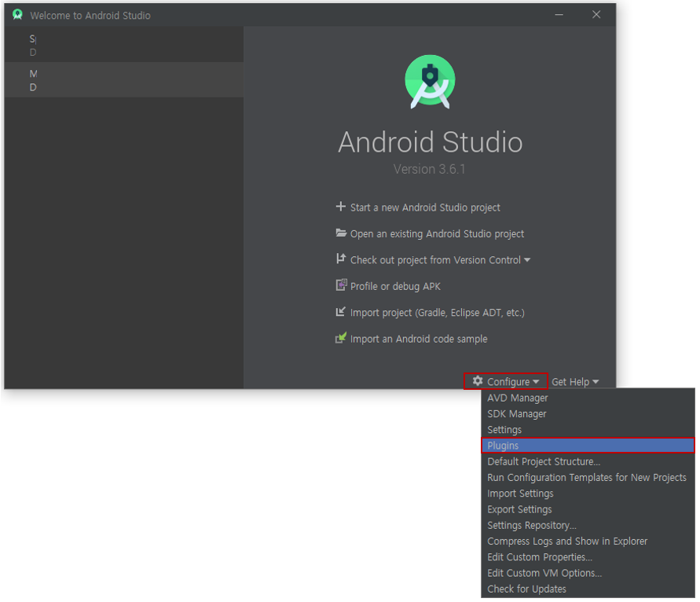Click the Profile or debug APK icon

pos(341,285)
